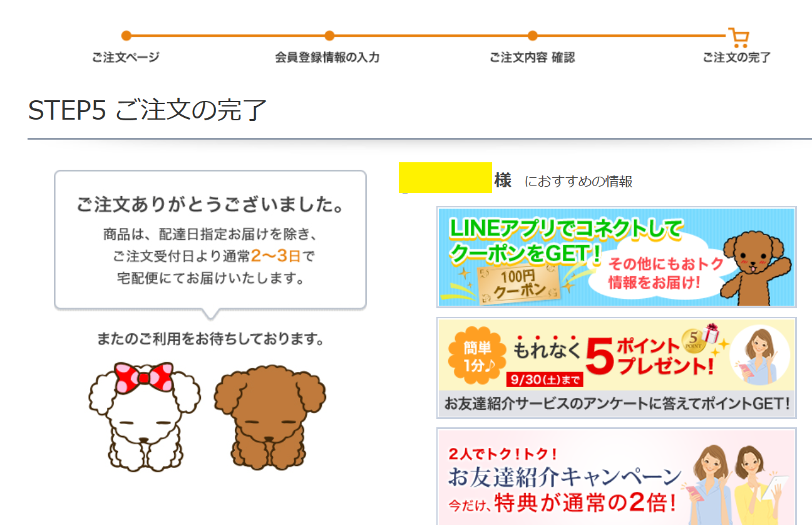812x525 pixels.
Task: Open the もれなく5ポイントプレゼント survey banner
Action: click(616, 368)
